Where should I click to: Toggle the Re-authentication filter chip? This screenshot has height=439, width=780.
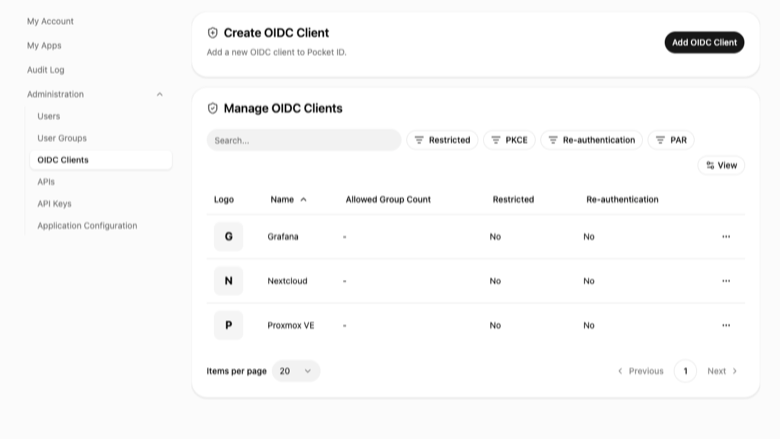pos(591,140)
